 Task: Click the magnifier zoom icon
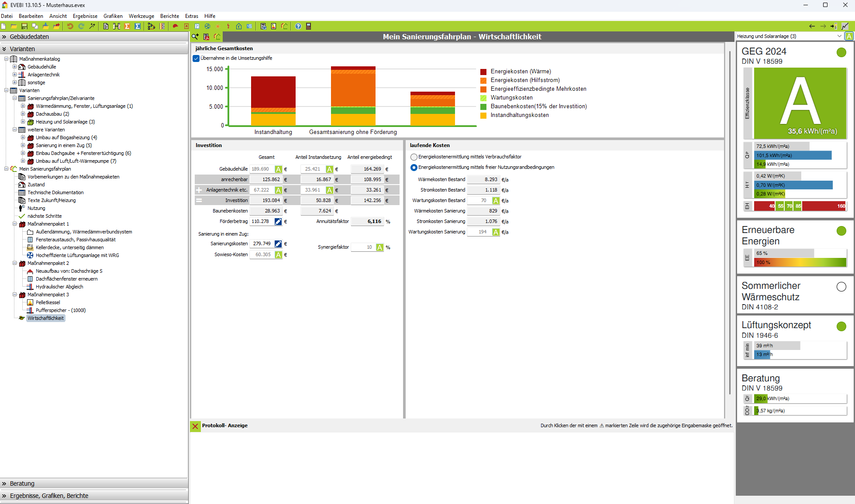[x=195, y=37]
